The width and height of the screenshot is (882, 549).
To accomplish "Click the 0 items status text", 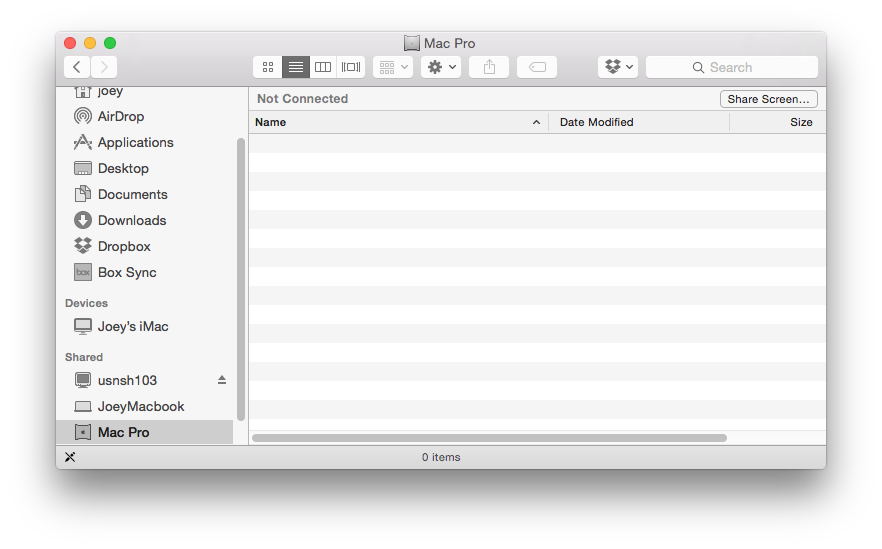I will (441, 457).
